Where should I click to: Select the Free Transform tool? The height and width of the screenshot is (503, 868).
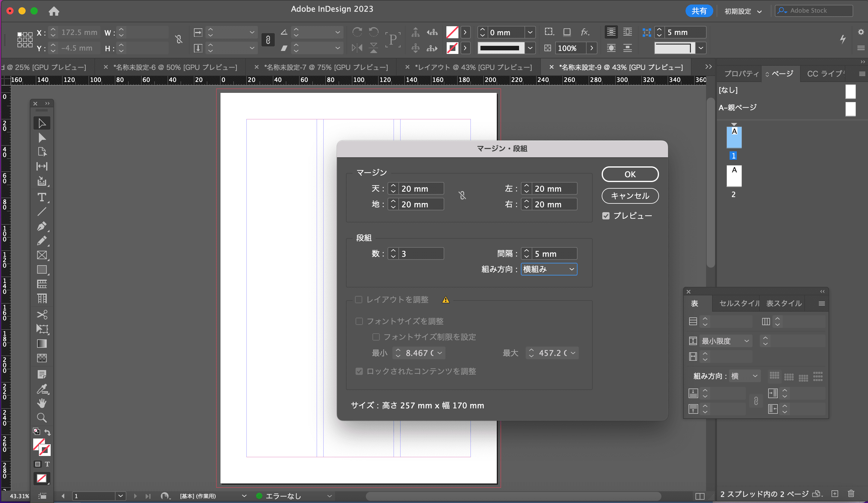click(42, 329)
